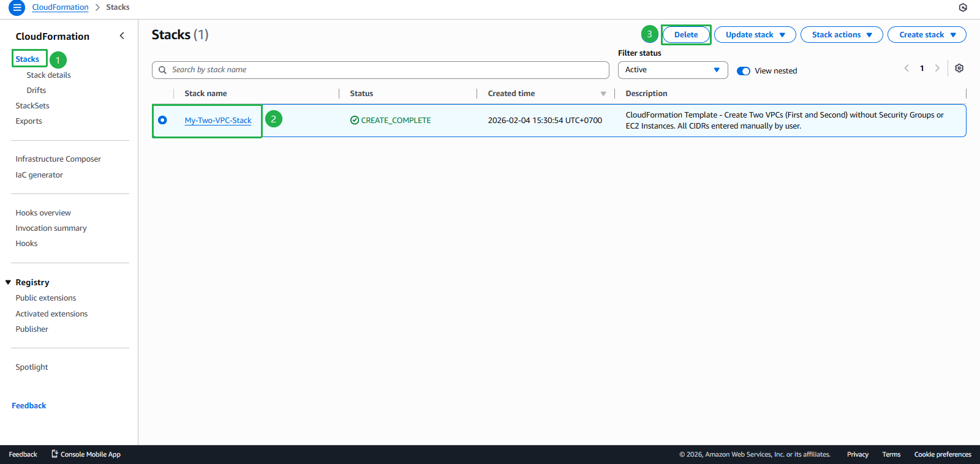Open Infrastructure Composer
The height and width of the screenshot is (464, 980).
click(x=58, y=159)
